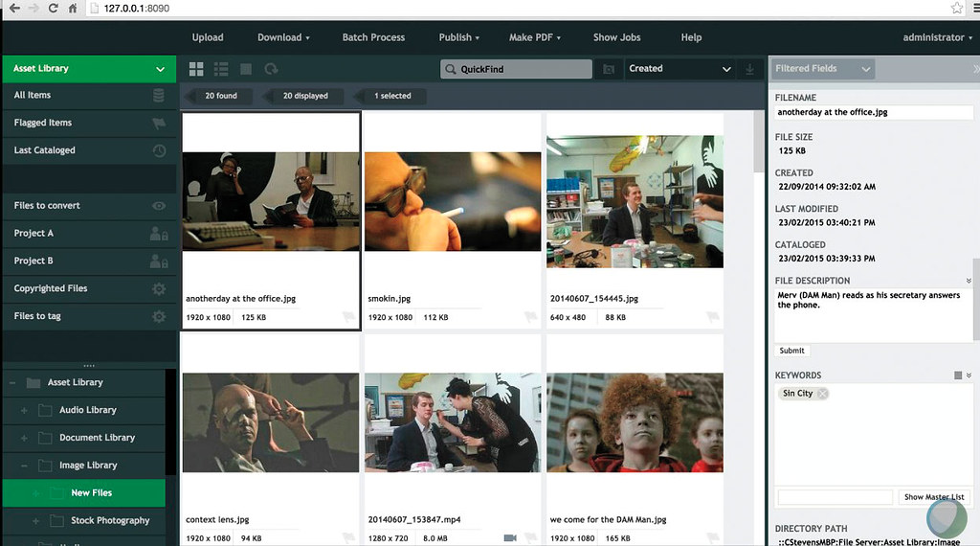Toggle flag on smokin.jpg

[529, 317]
